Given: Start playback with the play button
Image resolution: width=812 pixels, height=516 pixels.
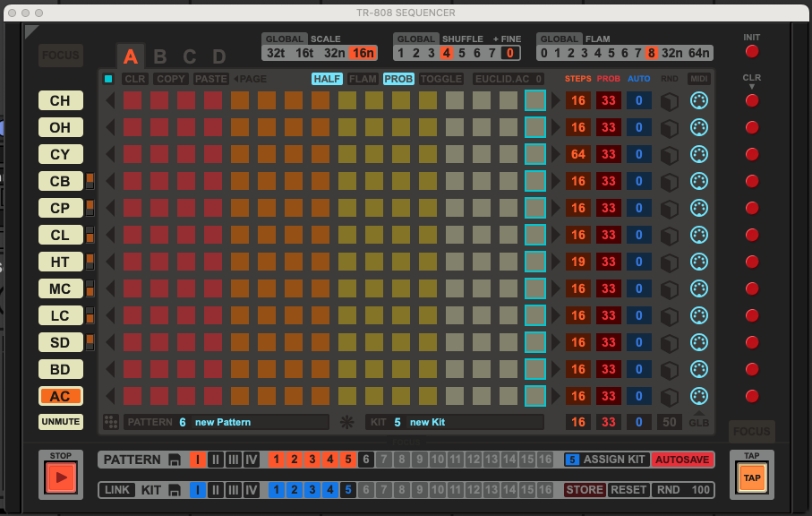Looking at the screenshot, I should pos(61,477).
